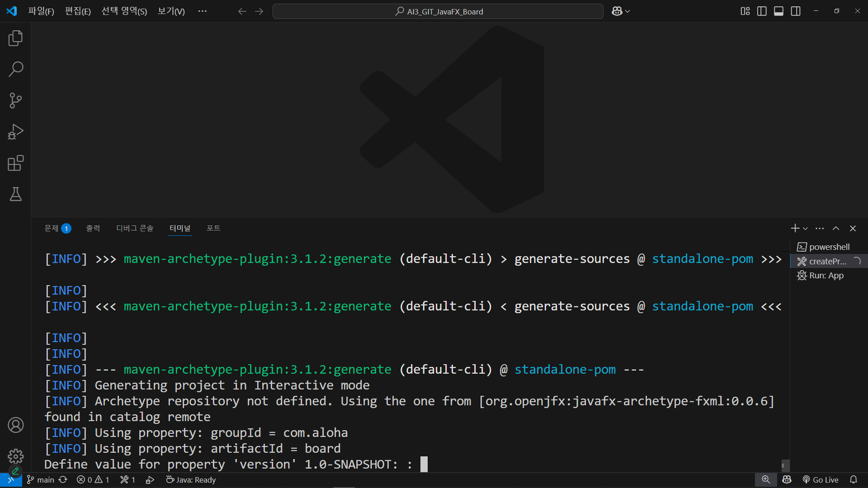The width and height of the screenshot is (868, 488).
Task: Click the VS Code logo icon
Action: coord(11,11)
